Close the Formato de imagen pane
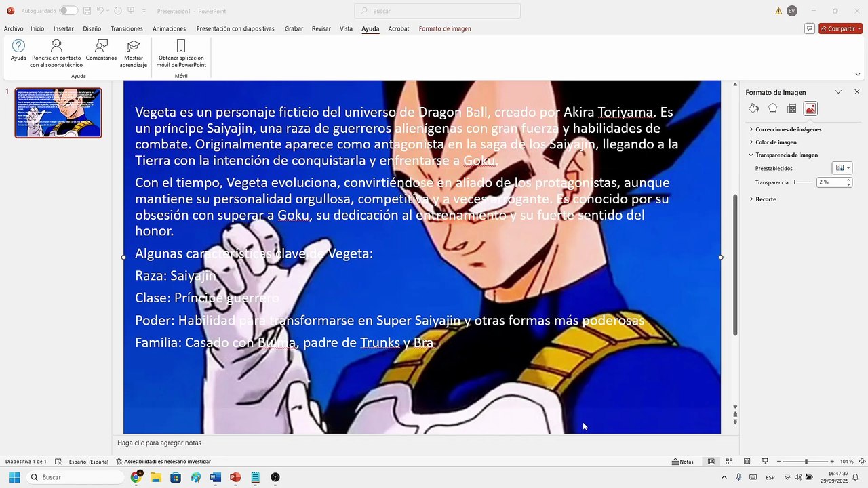The width and height of the screenshot is (868, 488). tap(856, 92)
